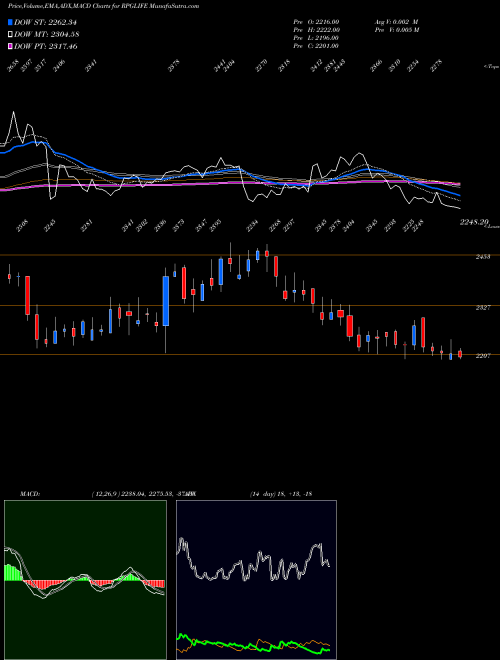Click the 2207 price level label
This screenshot has width=500, height=660.
(483, 356)
